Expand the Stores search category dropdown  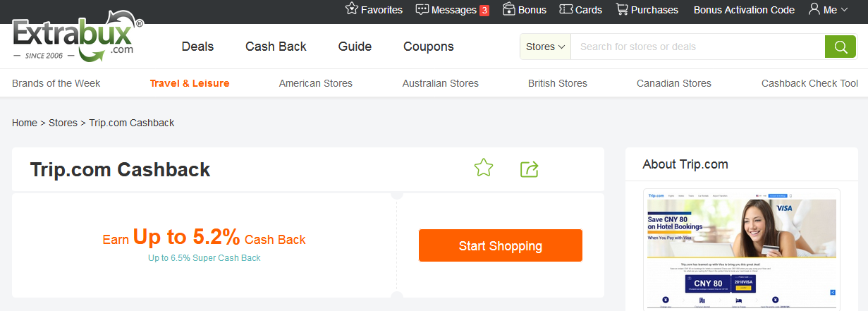click(546, 47)
